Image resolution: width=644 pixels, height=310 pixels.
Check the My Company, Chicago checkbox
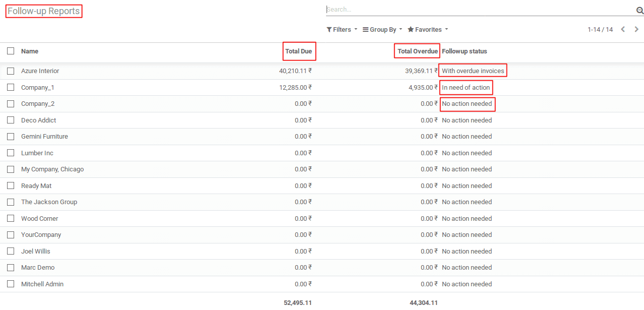[x=11, y=169]
